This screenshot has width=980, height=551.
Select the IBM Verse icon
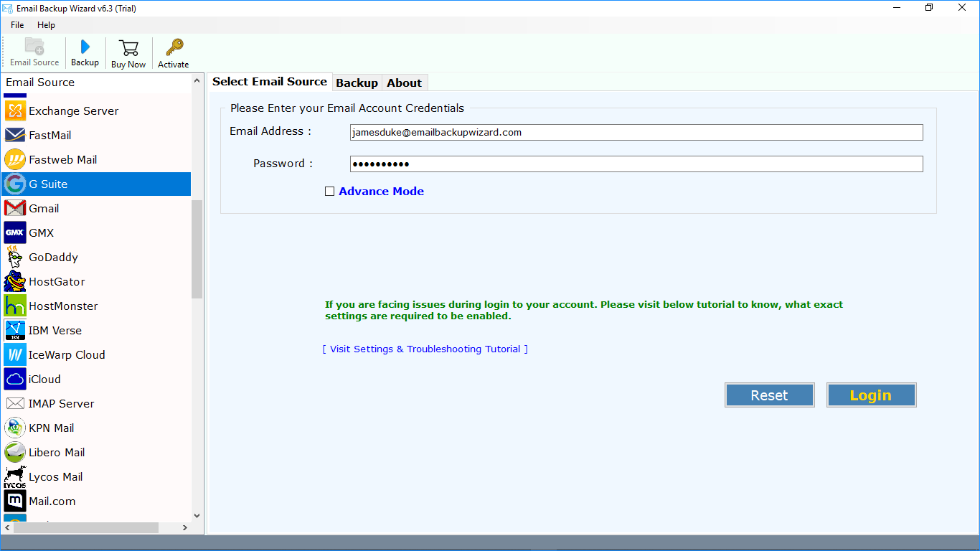pos(15,330)
